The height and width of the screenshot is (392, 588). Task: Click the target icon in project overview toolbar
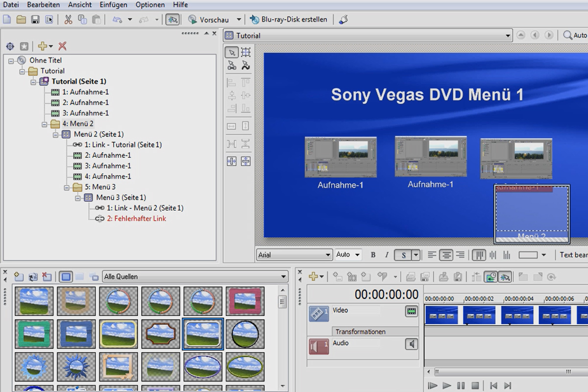pos(10,46)
